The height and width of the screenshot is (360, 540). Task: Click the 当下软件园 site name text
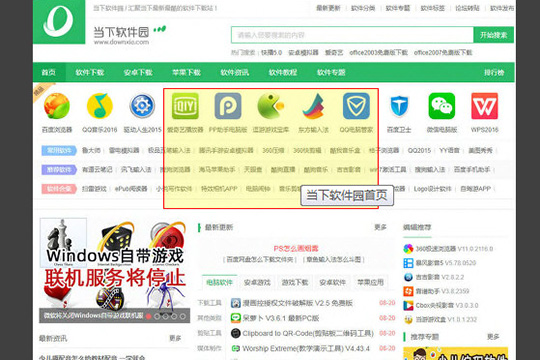point(121,32)
